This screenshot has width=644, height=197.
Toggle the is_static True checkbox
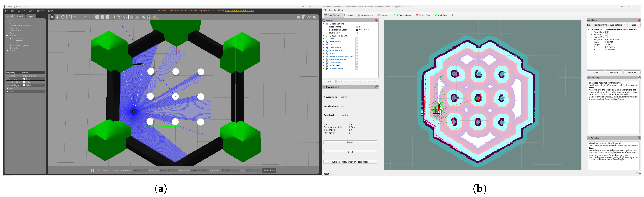[24, 79]
